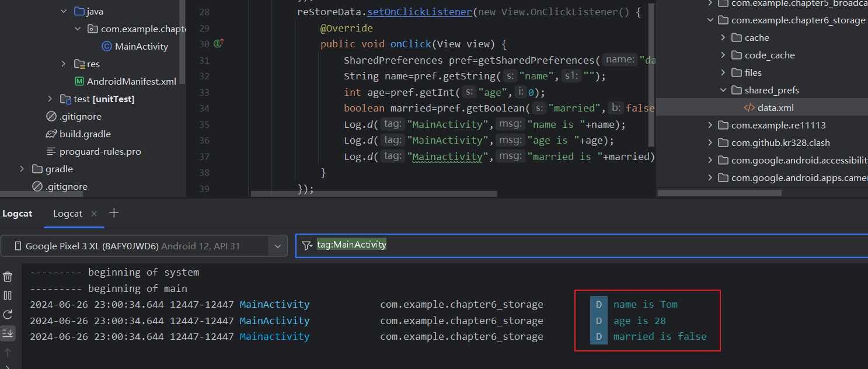Click the code editor's horizontal scrollbar
The width and height of the screenshot is (868, 369).
pyautogui.click(x=374, y=194)
